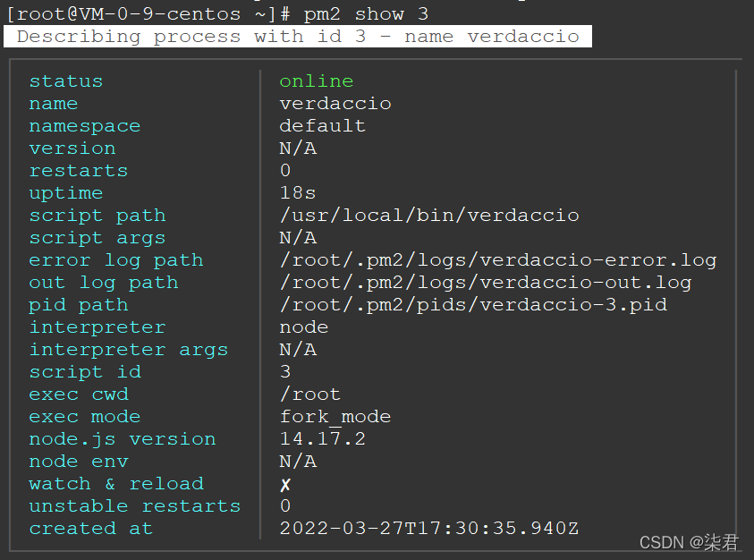Click the 'node env' label
The image size is (754, 560).
79,462
